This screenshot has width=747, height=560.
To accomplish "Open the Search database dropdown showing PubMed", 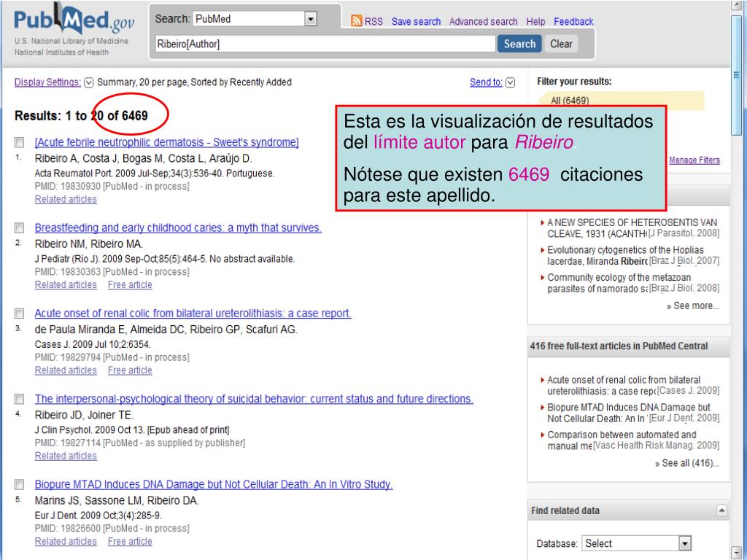I will 255,19.
